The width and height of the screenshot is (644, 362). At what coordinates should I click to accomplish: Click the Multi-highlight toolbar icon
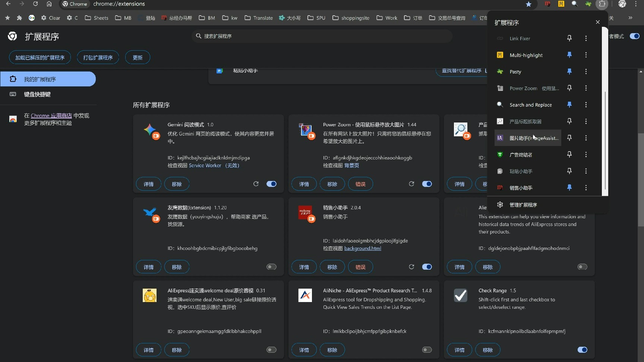click(x=561, y=4)
